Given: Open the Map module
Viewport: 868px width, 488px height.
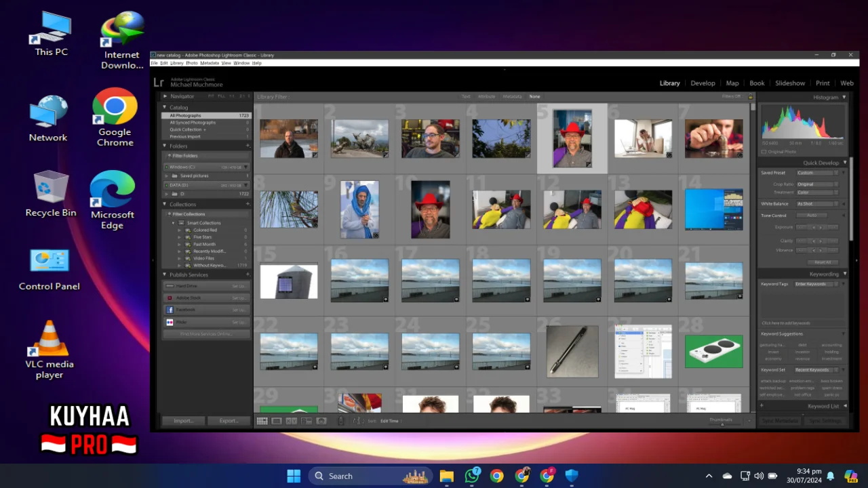Looking at the screenshot, I should [732, 83].
